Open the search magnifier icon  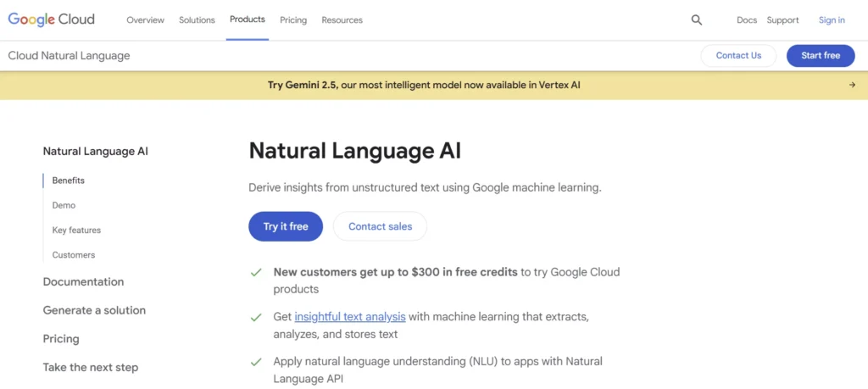pos(697,20)
